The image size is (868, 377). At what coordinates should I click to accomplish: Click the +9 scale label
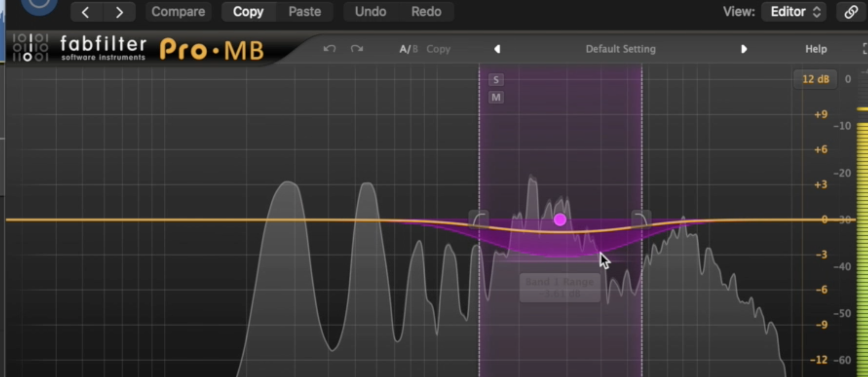pyautogui.click(x=821, y=114)
